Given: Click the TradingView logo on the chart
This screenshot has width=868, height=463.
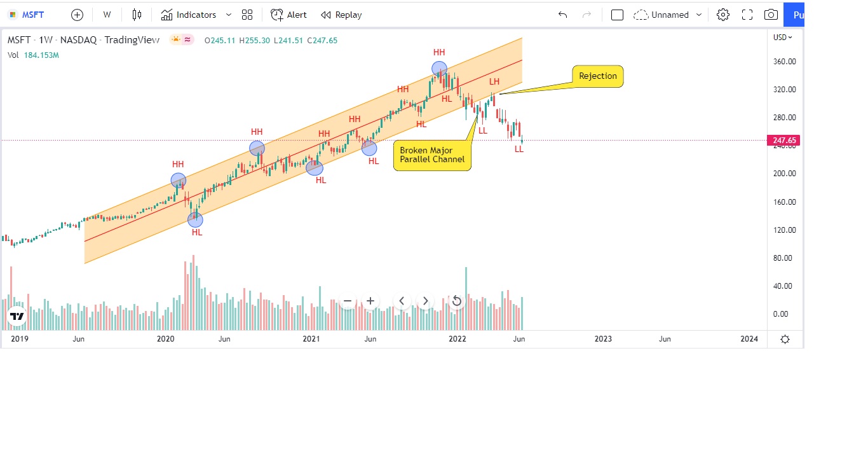Looking at the screenshot, I should pos(17,316).
